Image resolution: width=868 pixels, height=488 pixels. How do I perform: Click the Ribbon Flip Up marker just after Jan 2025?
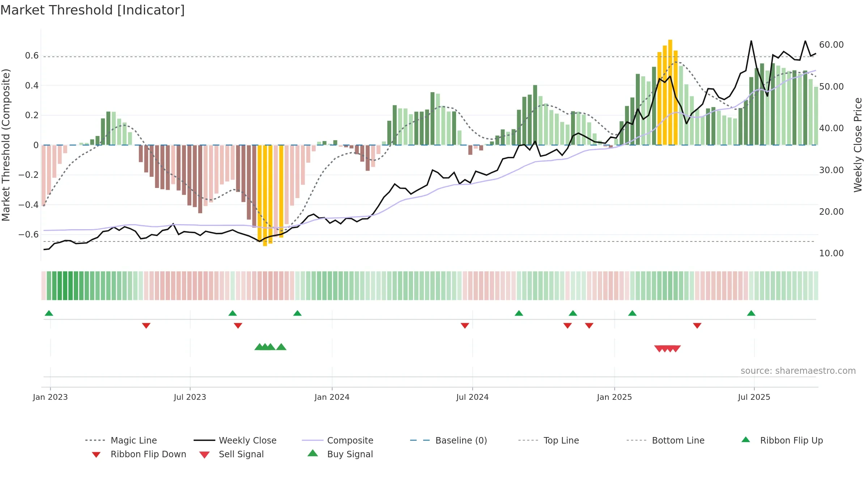632,313
